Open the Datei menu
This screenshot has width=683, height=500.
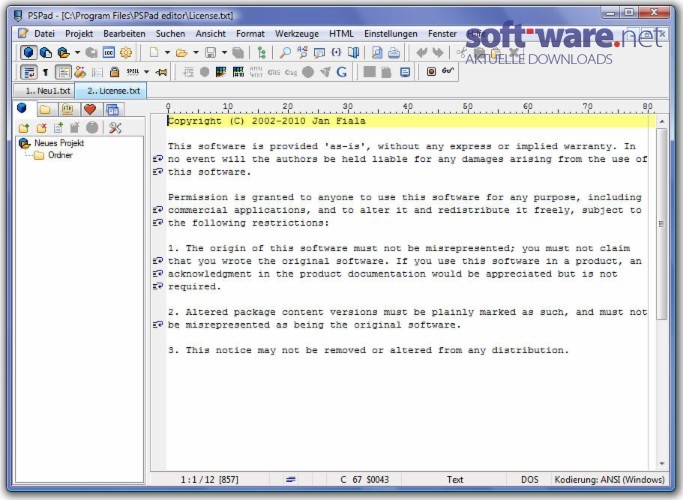pos(44,34)
